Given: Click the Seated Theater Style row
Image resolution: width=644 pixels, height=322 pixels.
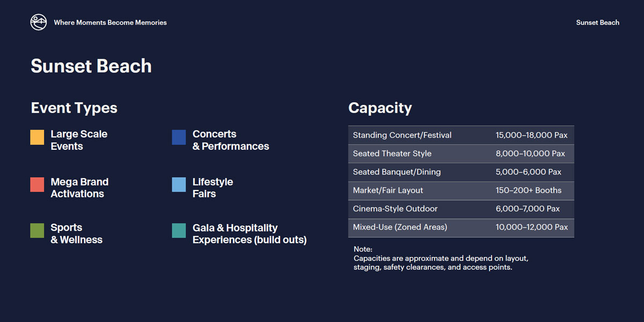Looking at the screenshot, I should coord(461,153).
